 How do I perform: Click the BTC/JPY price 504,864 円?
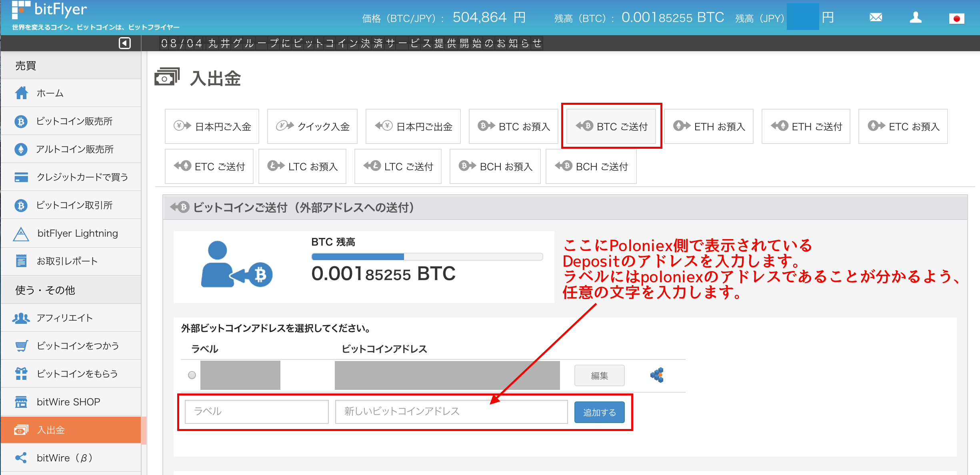pyautogui.click(x=489, y=18)
